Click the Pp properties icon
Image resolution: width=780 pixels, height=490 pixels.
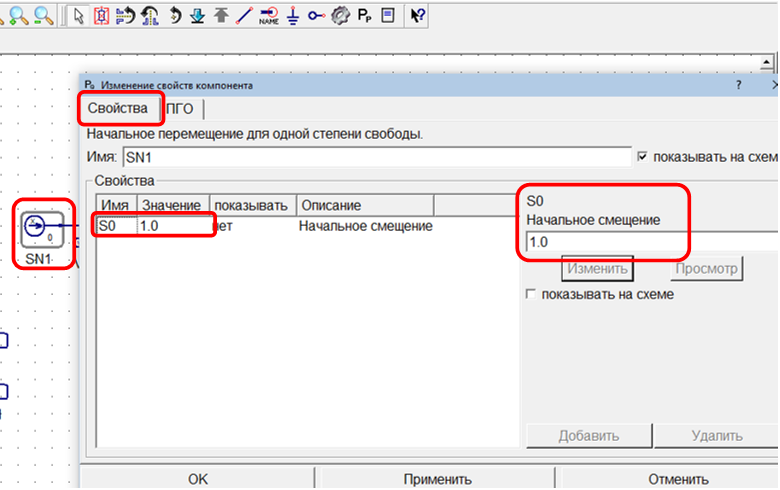[x=364, y=15]
